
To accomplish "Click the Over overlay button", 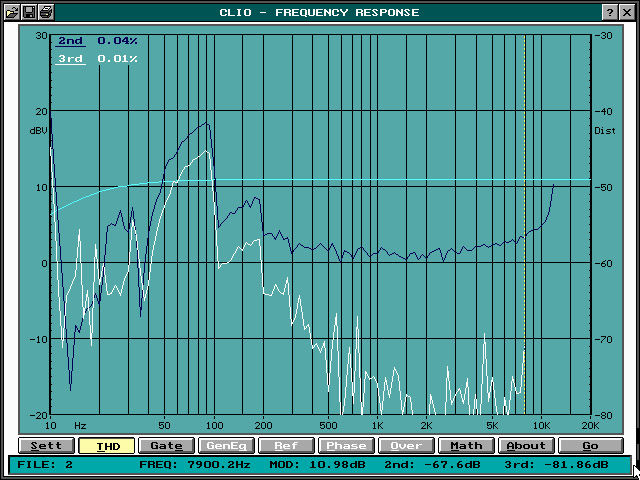I will point(407,446).
